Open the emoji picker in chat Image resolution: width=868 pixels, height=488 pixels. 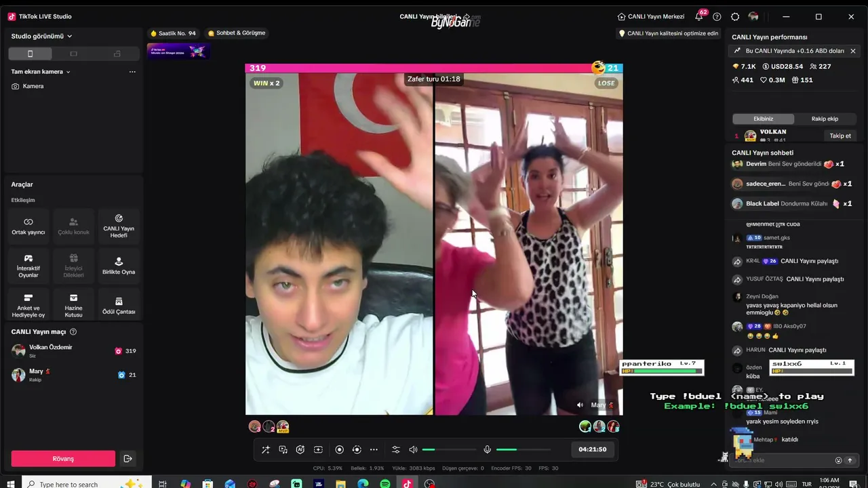click(x=838, y=460)
